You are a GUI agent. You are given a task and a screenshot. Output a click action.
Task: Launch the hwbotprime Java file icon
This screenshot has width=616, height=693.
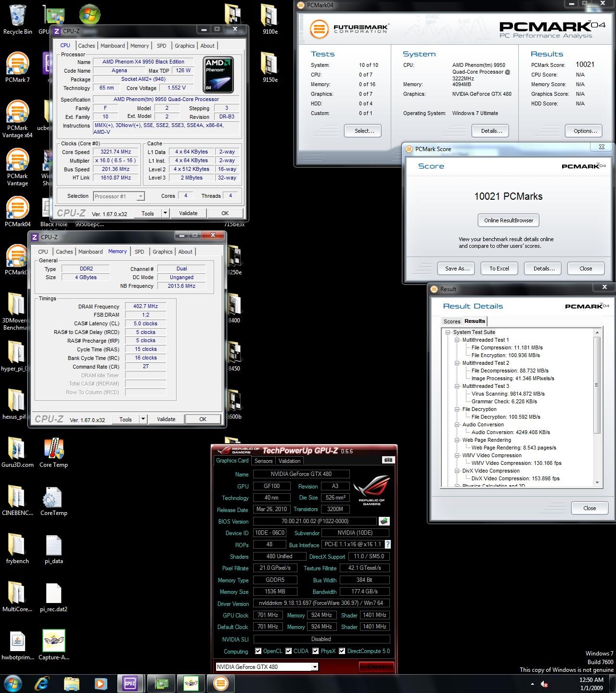click(17, 645)
